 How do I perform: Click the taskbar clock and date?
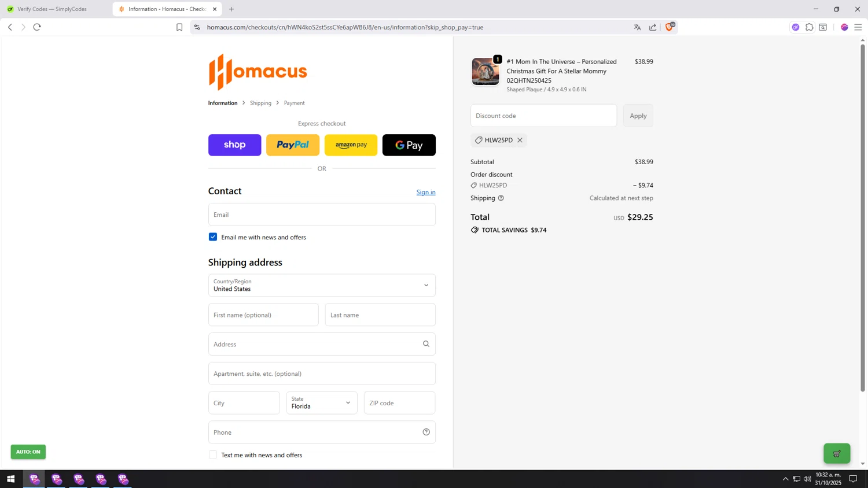tap(828, 479)
